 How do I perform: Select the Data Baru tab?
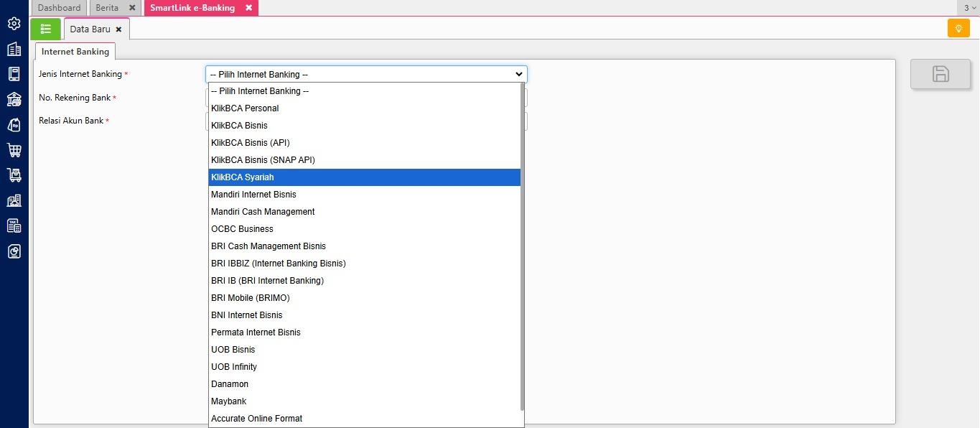click(x=90, y=29)
